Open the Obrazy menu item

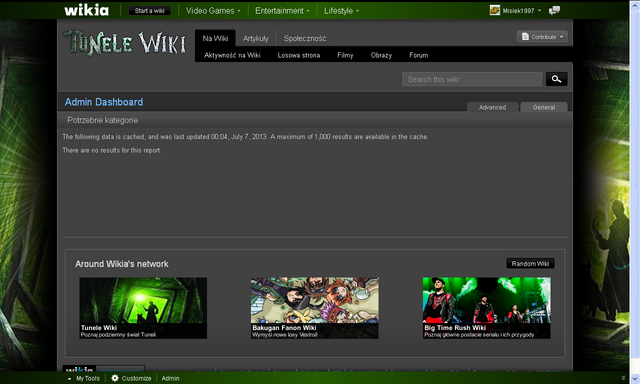tap(381, 55)
